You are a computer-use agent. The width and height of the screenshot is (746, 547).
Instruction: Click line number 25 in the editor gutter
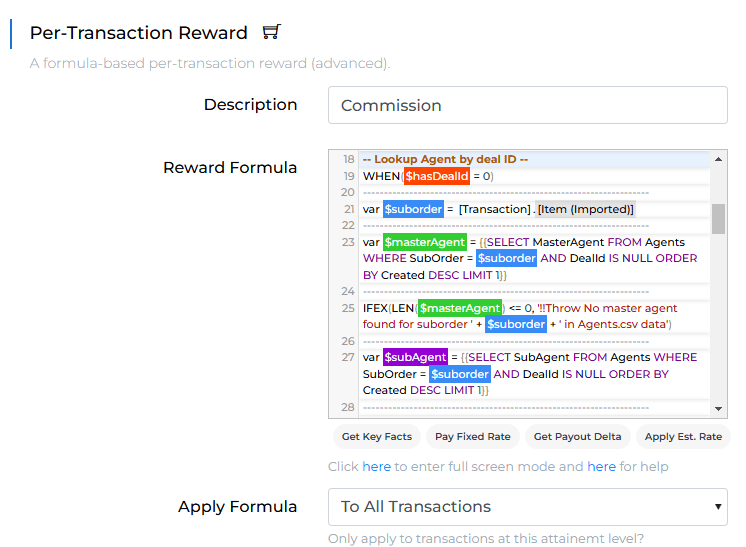(x=348, y=308)
